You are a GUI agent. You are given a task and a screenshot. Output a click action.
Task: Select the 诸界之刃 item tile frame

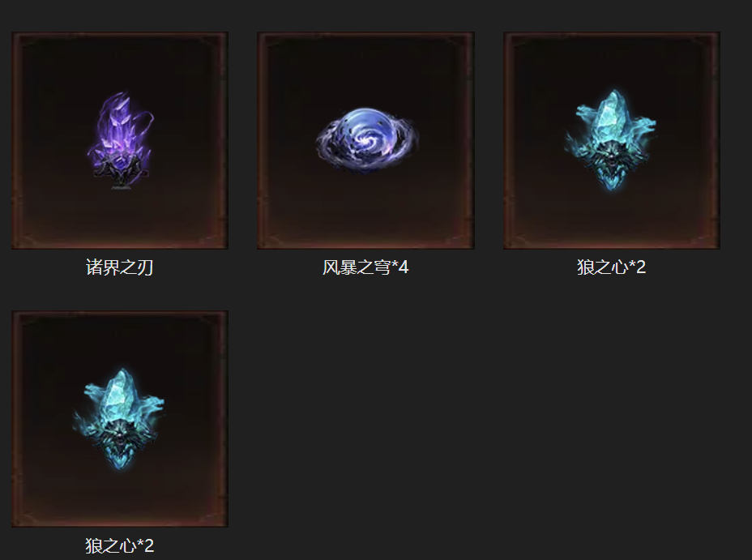coord(120,140)
